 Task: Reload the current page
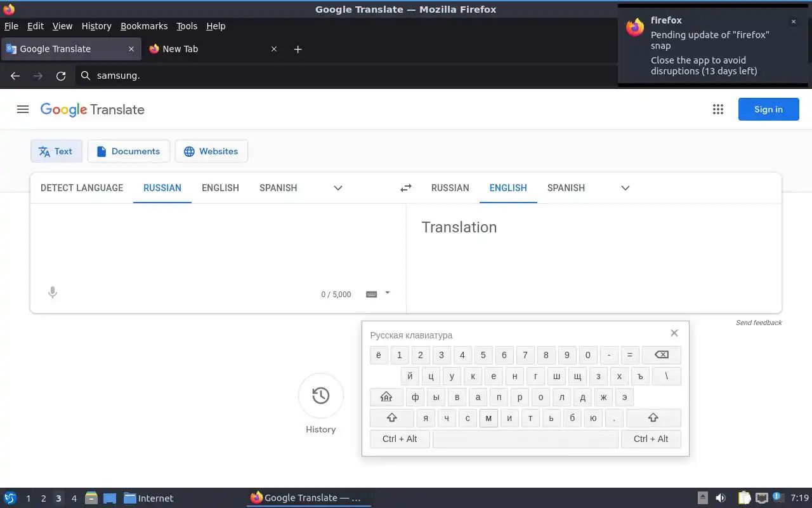tap(61, 76)
